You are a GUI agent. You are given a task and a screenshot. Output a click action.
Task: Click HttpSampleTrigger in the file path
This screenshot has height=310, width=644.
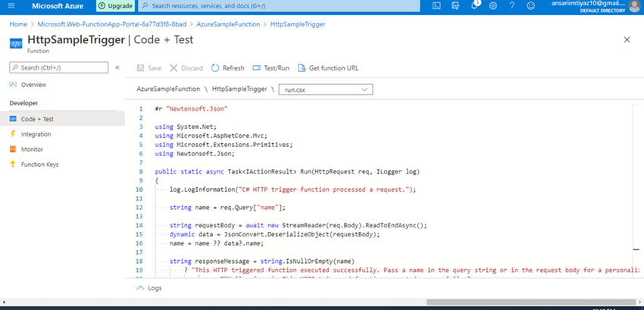pyautogui.click(x=239, y=89)
